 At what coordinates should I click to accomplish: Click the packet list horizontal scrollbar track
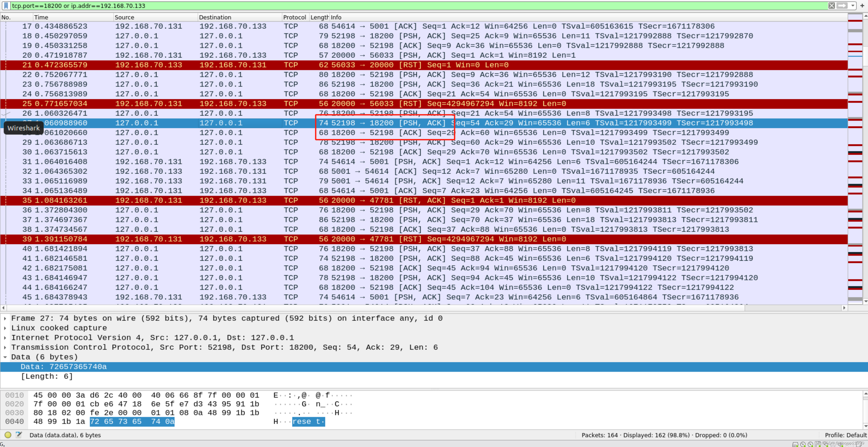pos(424,308)
